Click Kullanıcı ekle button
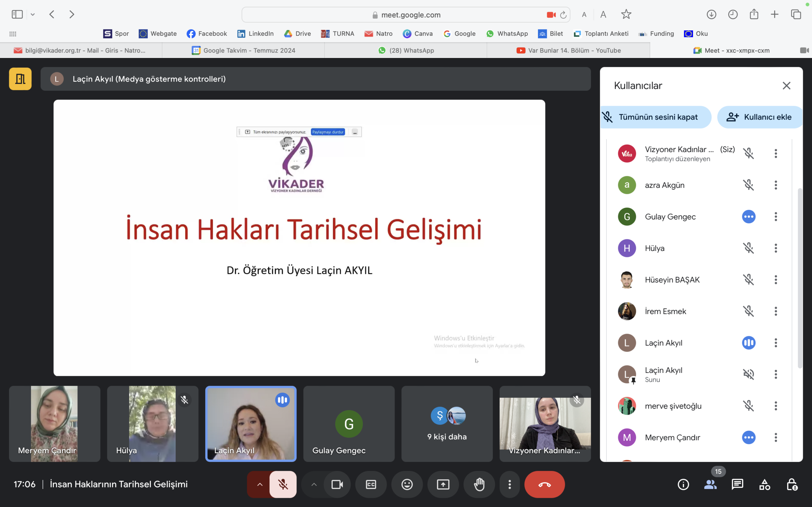The width and height of the screenshot is (812, 507). [759, 117]
